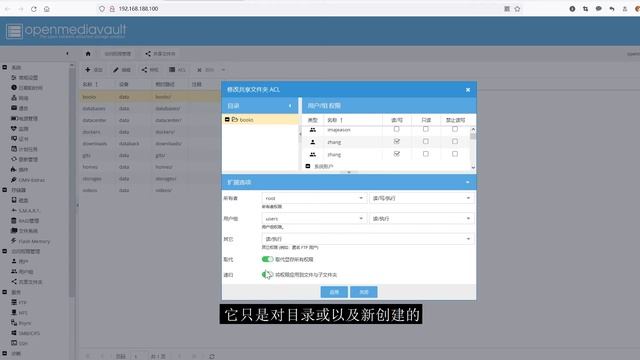This screenshot has height=360, width=640.
Task: Collapse the Directory panel in dialog
Action: [290, 106]
